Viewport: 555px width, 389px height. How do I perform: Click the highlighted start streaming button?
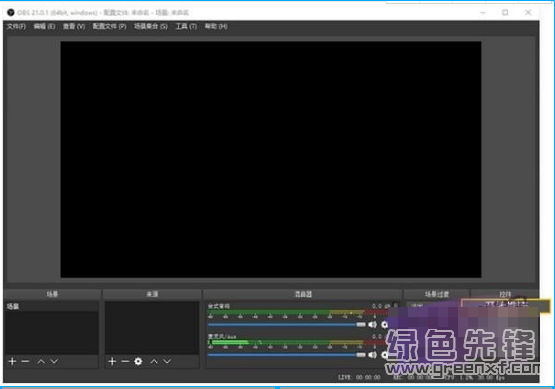point(506,305)
